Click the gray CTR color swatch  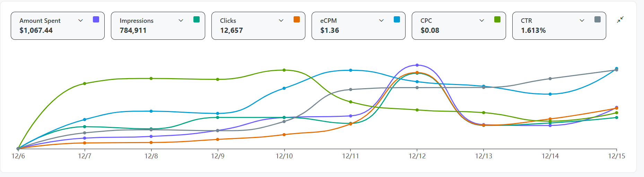(598, 19)
